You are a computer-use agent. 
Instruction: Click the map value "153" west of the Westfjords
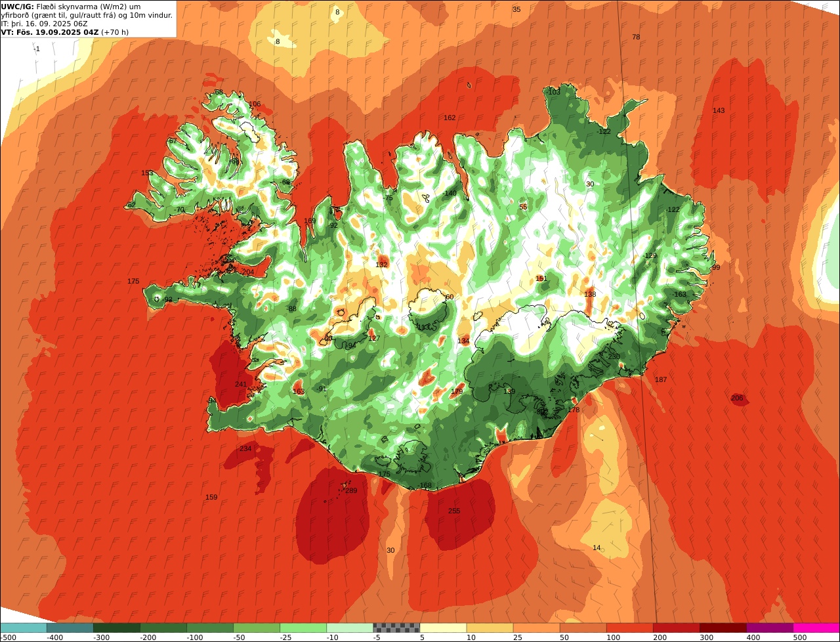[x=147, y=173]
